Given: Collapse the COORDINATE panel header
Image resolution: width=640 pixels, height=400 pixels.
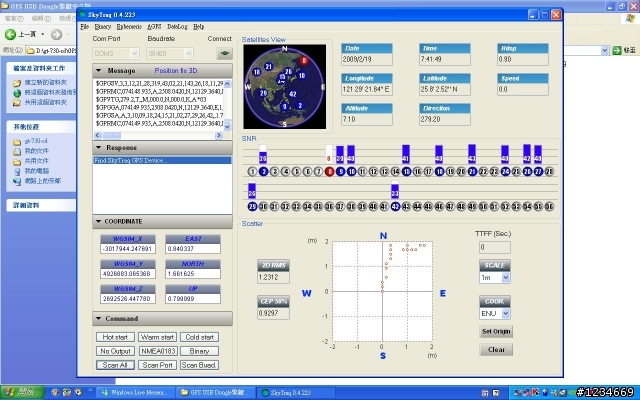Looking at the screenshot, I should tap(162, 222).
